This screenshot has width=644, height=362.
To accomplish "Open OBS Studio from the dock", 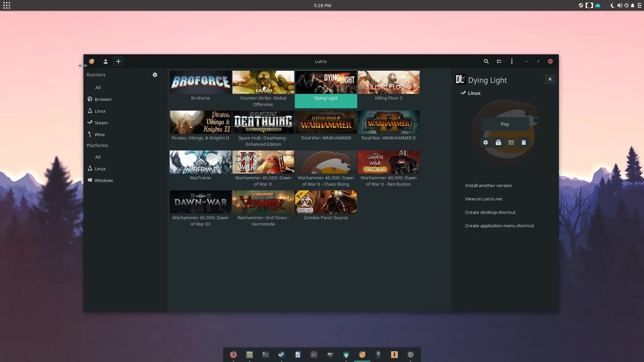I will point(411,355).
